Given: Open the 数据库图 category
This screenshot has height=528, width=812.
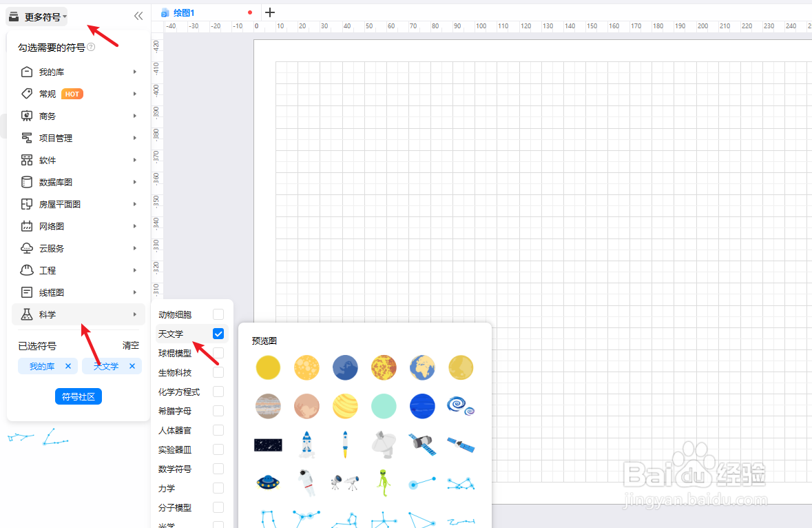Looking at the screenshot, I should [x=52, y=181].
